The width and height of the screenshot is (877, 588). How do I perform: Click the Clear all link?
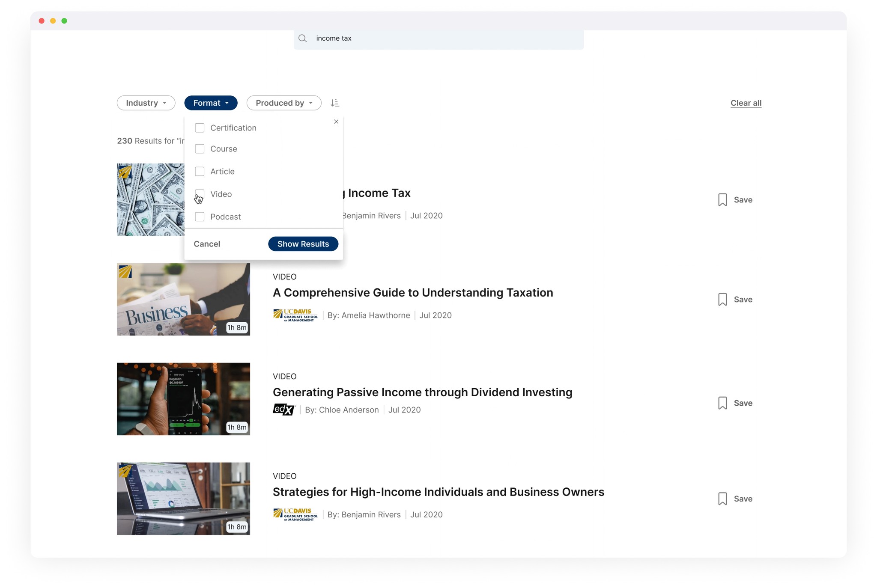(x=746, y=103)
